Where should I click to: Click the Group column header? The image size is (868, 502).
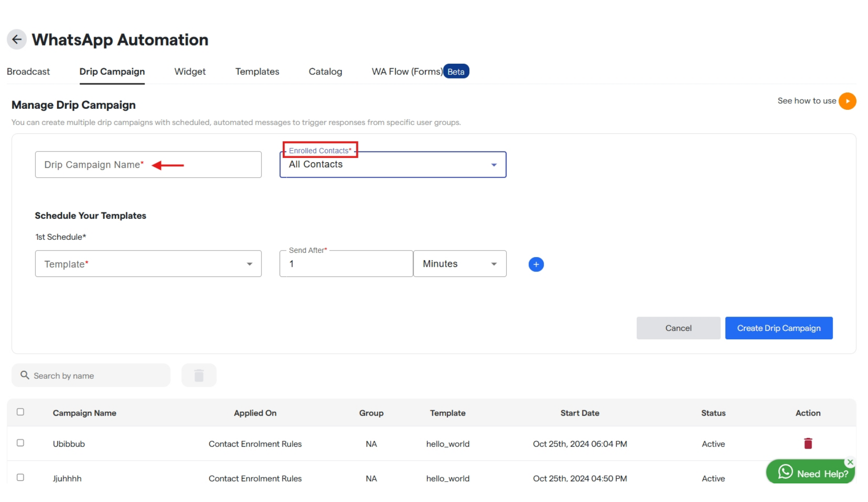[371, 413]
